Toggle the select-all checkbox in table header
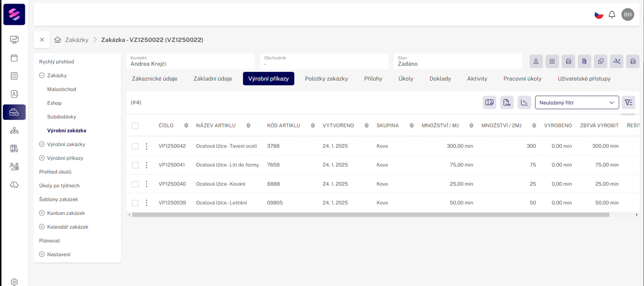Screen dimensions: 644x286 tap(135, 126)
